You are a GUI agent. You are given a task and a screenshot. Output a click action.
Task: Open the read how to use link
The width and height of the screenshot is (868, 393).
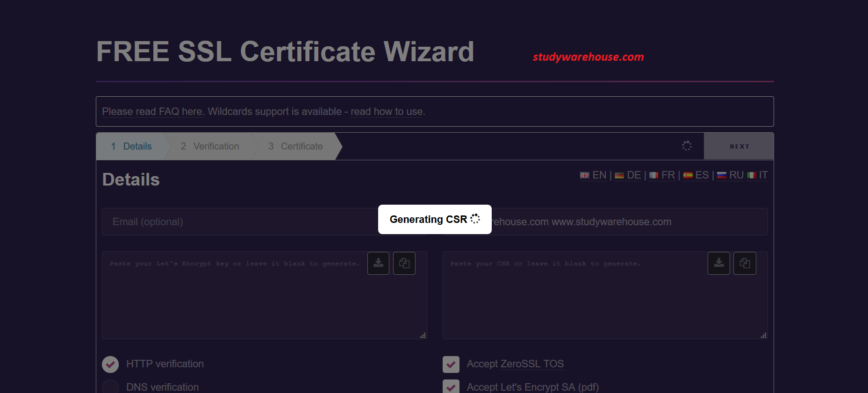387,112
